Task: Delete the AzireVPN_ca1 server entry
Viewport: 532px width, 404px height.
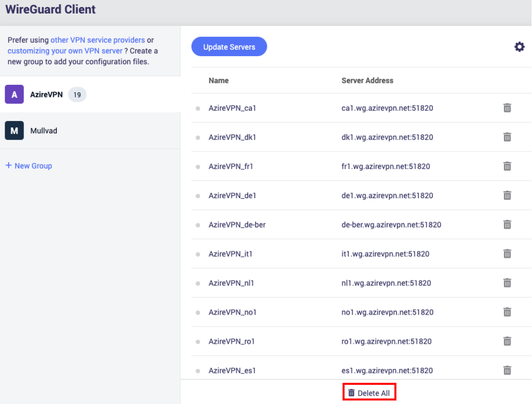Action: (x=507, y=108)
